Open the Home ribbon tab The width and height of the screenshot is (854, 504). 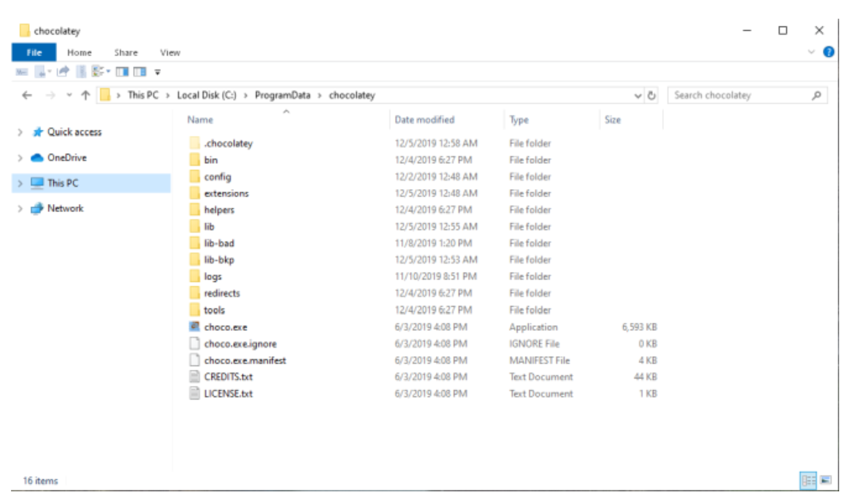(79, 53)
